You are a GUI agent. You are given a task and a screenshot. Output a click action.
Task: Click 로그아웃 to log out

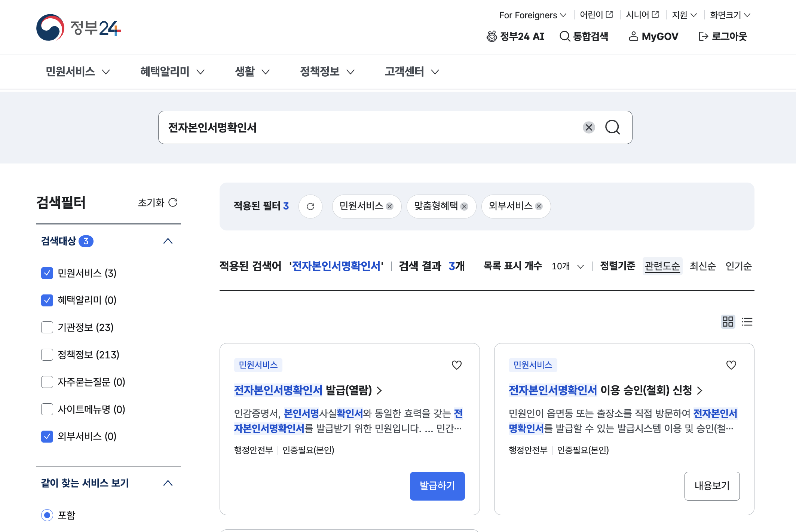(723, 36)
